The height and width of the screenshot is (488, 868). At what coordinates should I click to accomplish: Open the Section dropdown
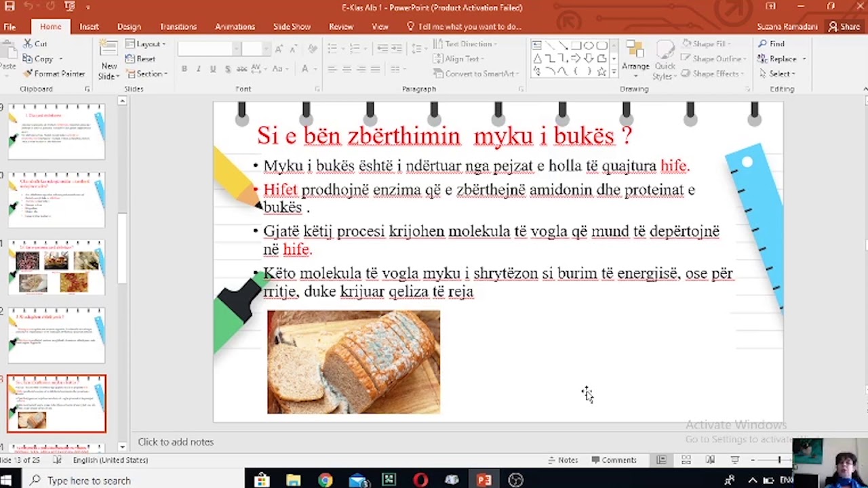146,74
